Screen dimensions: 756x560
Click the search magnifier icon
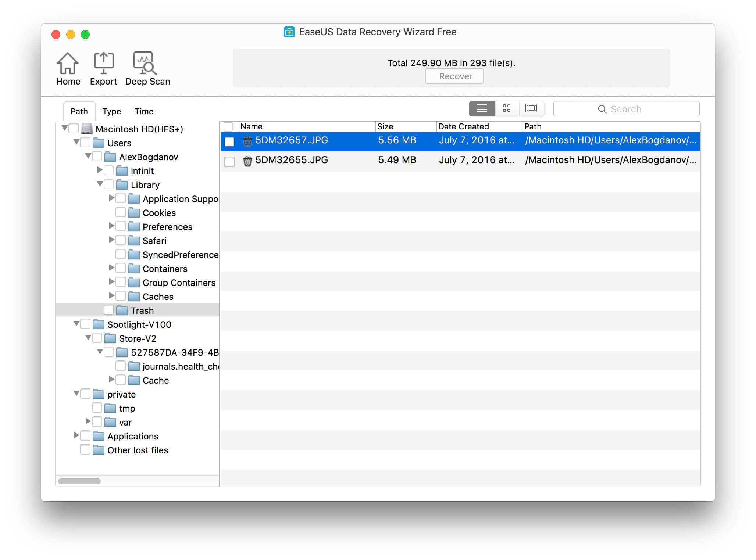tap(602, 109)
